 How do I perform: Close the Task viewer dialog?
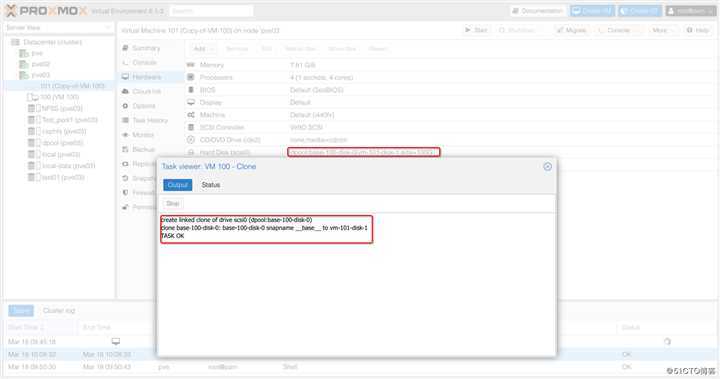click(x=547, y=166)
